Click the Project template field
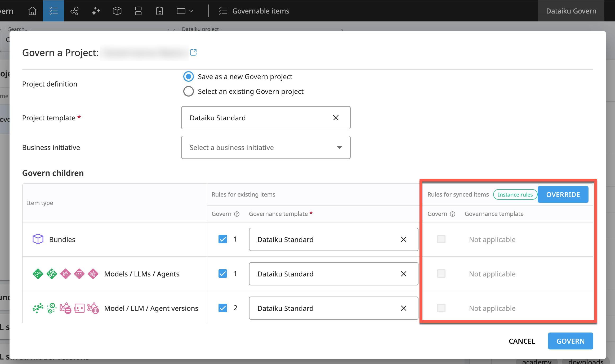This screenshot has height=364, width=615. click(x=266, y=118)
